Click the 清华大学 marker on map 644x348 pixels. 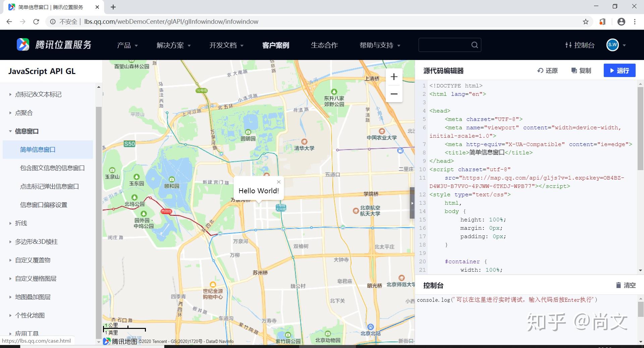coord(304,142)
